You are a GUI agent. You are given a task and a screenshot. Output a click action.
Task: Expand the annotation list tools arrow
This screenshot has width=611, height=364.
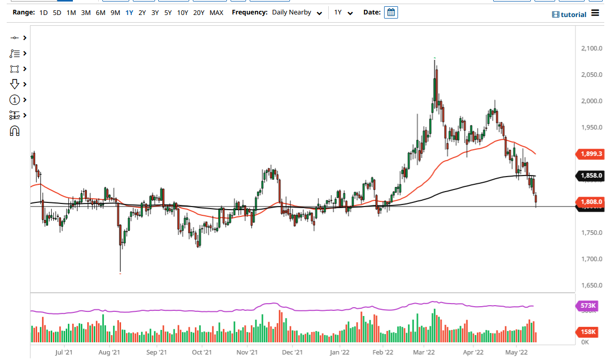pyautogui.click(x=24, y=53)
